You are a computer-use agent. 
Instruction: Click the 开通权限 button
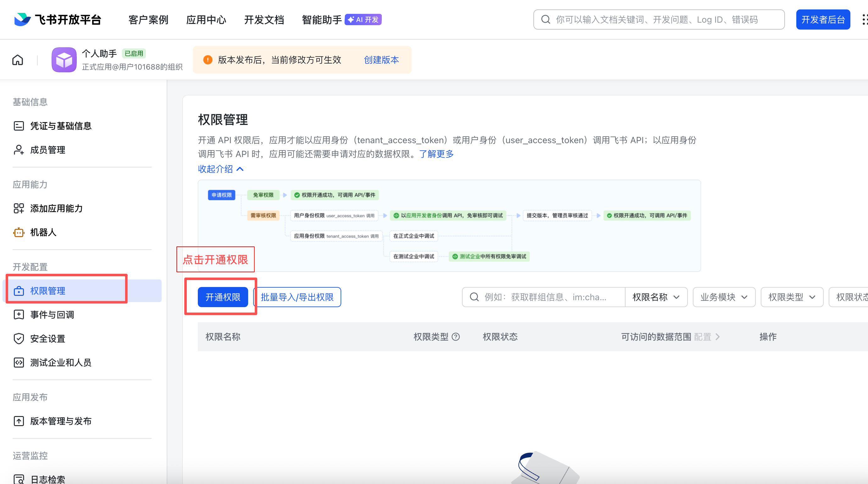pyautogui.click(x=223, y=297)
